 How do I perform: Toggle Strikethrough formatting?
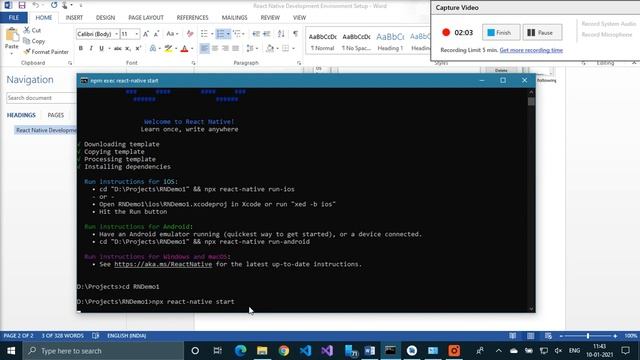point(118,49)
